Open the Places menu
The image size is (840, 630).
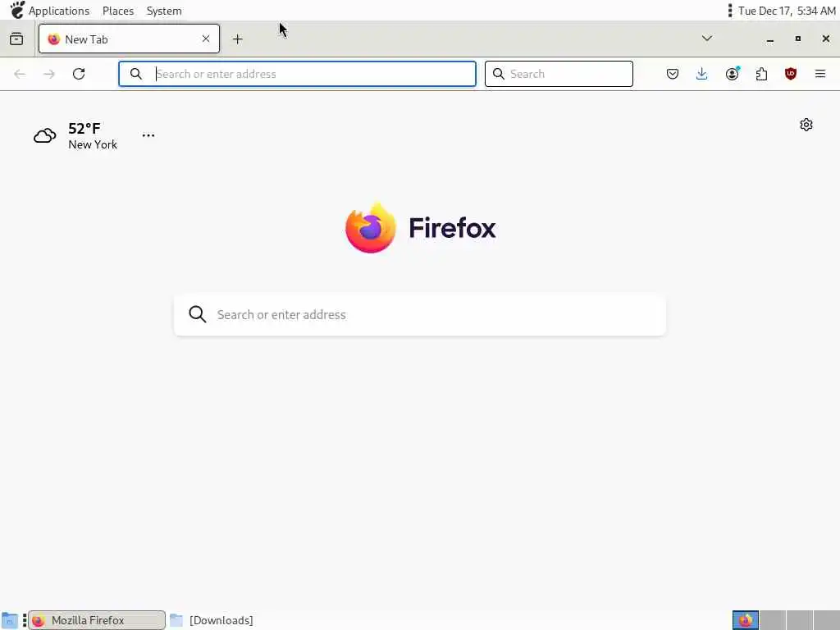[118, 11]
